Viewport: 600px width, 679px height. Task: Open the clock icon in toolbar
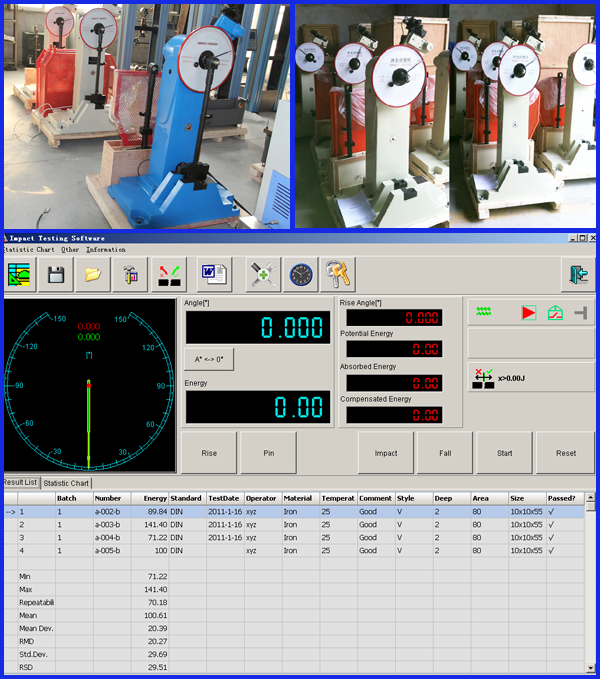pyautogui.click(x=300, y=274)
